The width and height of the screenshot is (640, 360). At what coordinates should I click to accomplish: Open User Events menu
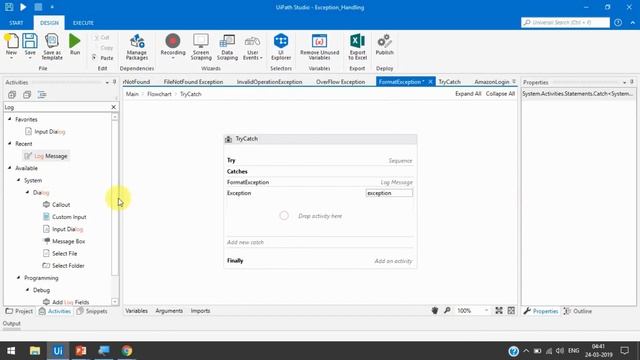[x=252, y=47]
